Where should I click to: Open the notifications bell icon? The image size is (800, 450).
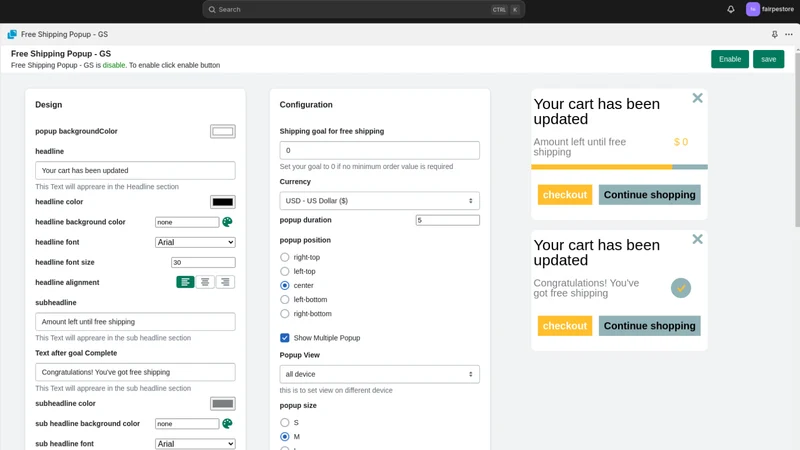pyautogui.click(x=731, y=9)
